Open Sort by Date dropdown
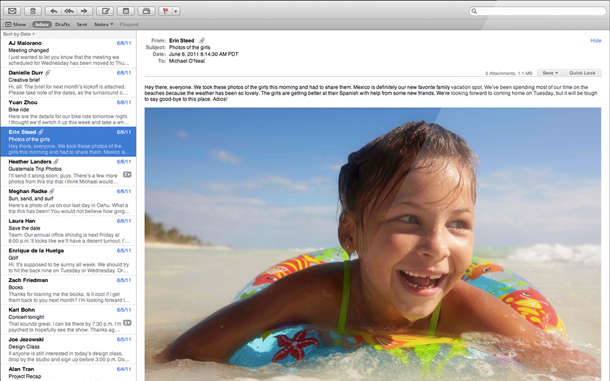610x381 pixels. 19,34
